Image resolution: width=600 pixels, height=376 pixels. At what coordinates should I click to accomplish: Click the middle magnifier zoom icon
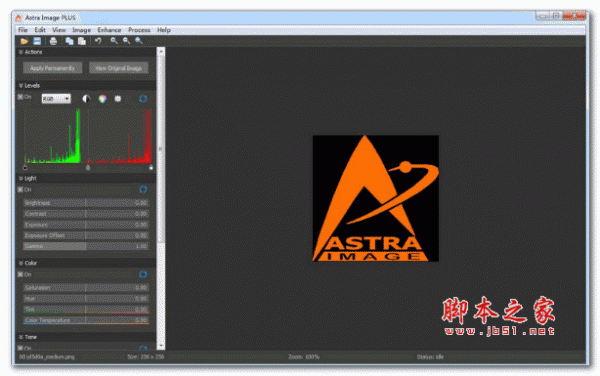(126, 41)
